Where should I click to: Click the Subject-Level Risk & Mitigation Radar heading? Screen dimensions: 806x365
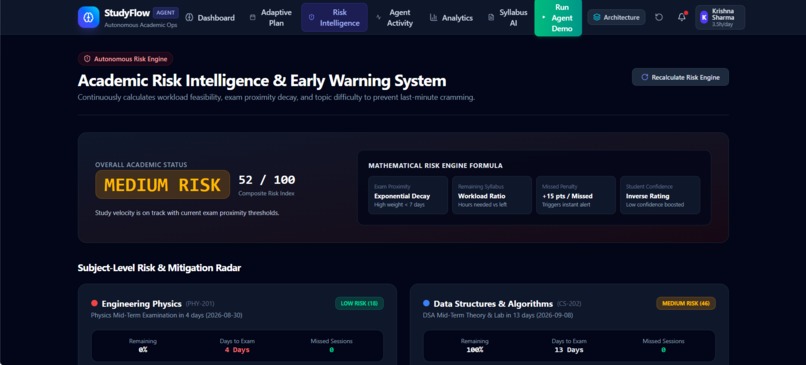click(159, 268)
